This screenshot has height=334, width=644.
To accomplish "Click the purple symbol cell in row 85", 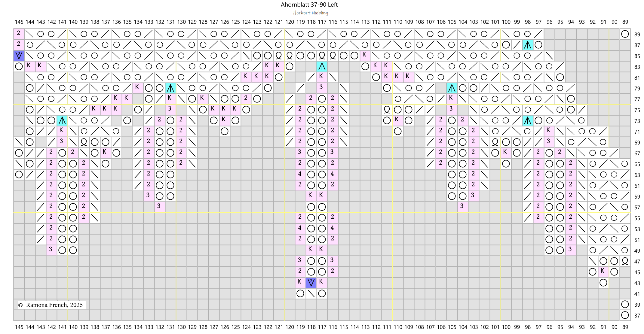I will 19,56.
